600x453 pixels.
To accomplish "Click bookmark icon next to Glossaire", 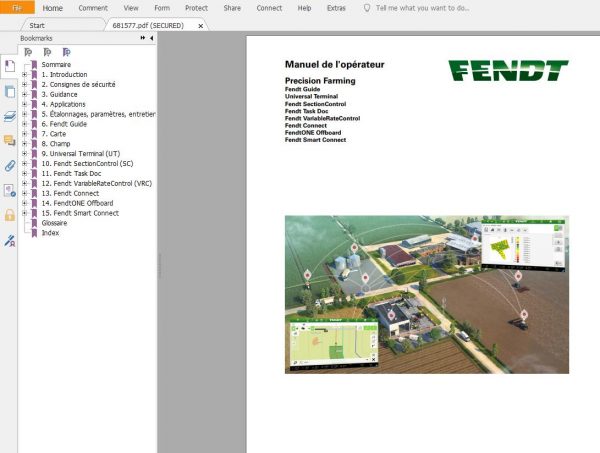I will [x=34, y=223].
